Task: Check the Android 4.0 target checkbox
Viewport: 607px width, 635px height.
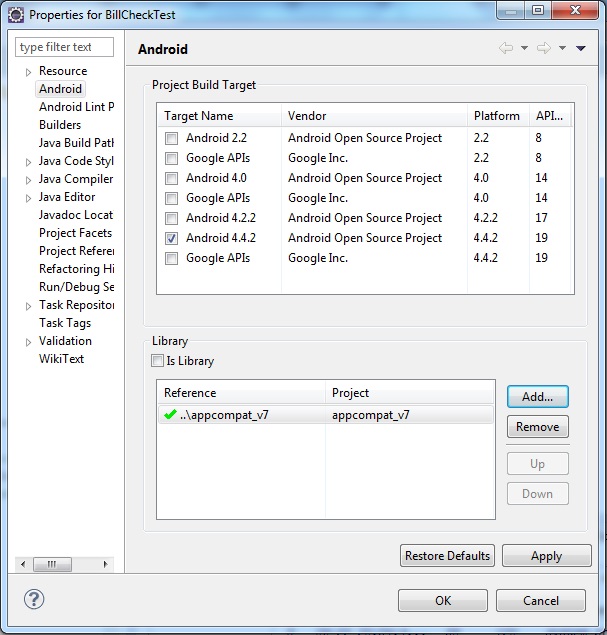Action: (x=172, y=178)
